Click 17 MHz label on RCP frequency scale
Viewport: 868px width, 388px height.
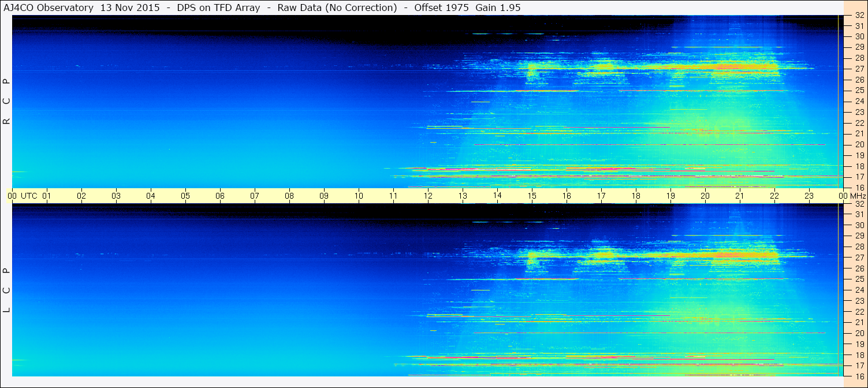[859, 177]
